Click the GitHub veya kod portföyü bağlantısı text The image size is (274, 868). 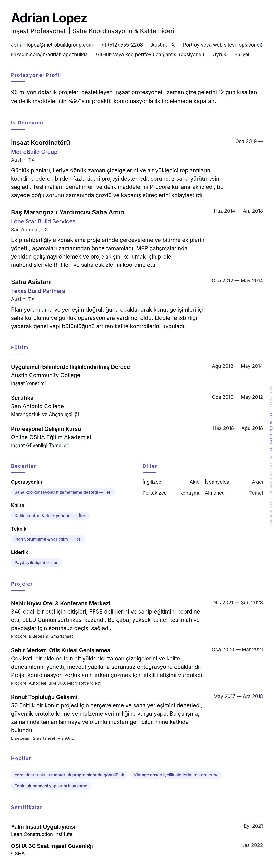click(x=150, y=55)
